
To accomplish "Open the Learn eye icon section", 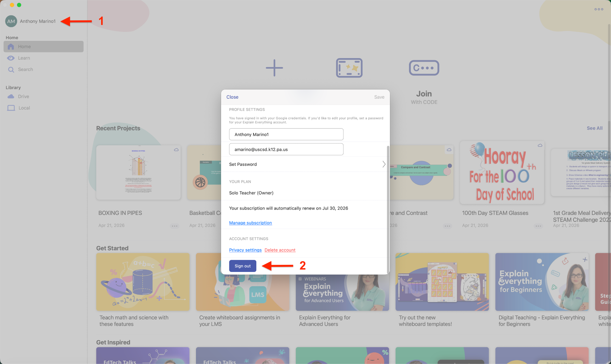I will pyautogui.click(x=11, y=58).
